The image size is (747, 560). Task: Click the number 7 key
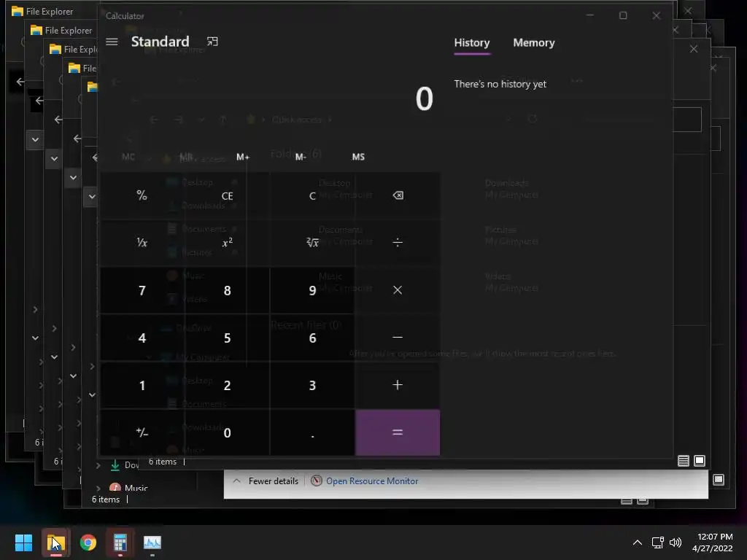142,290
